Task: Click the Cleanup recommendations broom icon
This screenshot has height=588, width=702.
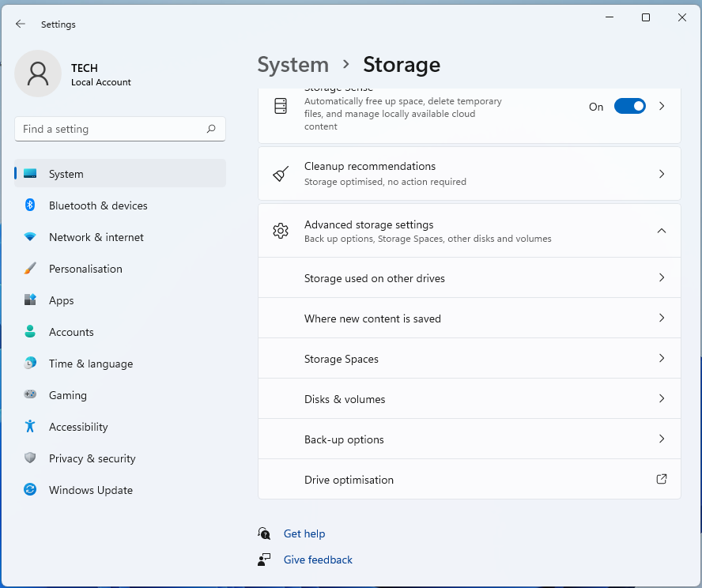Action: pos(281,173)
